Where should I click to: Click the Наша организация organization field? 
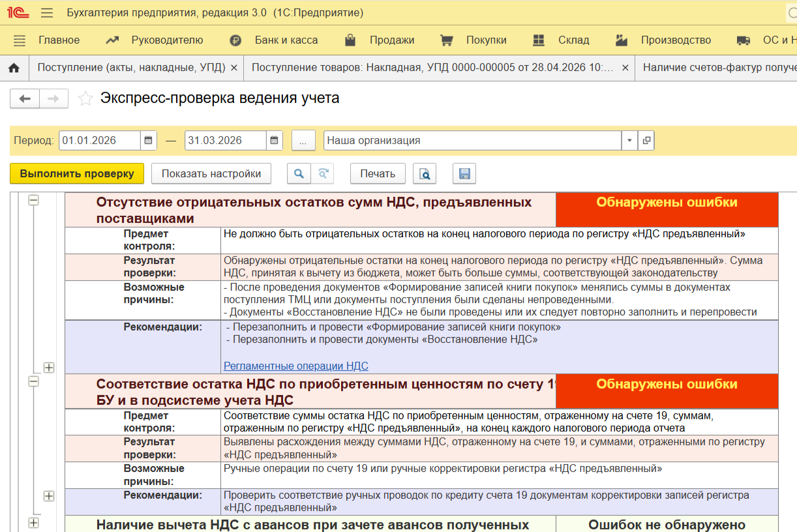(472, 140)
